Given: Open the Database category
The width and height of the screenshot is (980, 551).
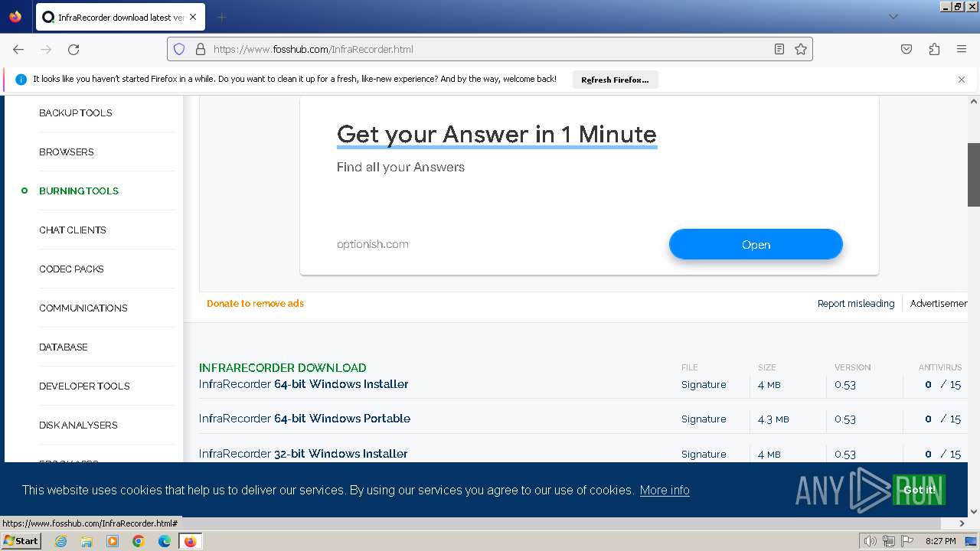Looking at the screenshot, I should coord(64,347).
